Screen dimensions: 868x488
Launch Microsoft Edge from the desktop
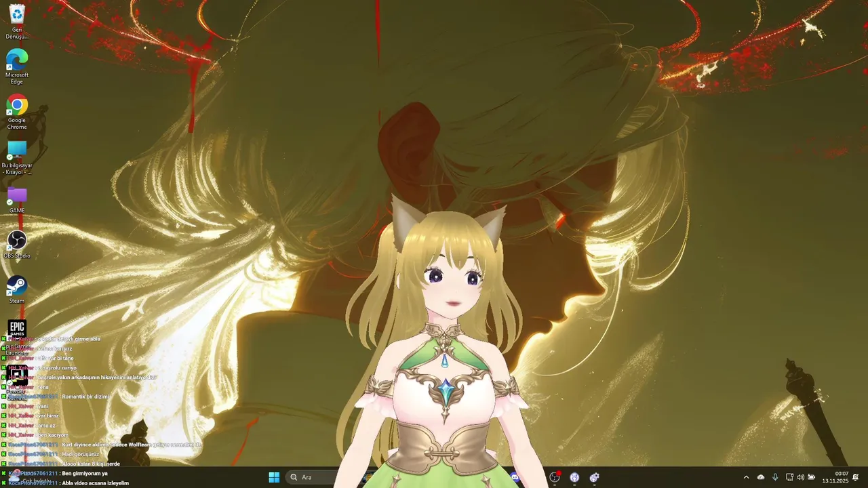(17, 66)
